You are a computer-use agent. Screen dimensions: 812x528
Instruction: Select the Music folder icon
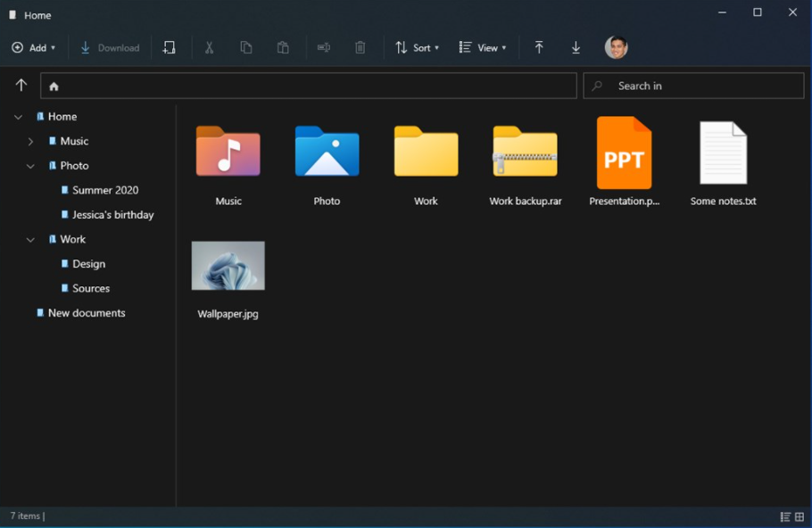click(228, 152)
